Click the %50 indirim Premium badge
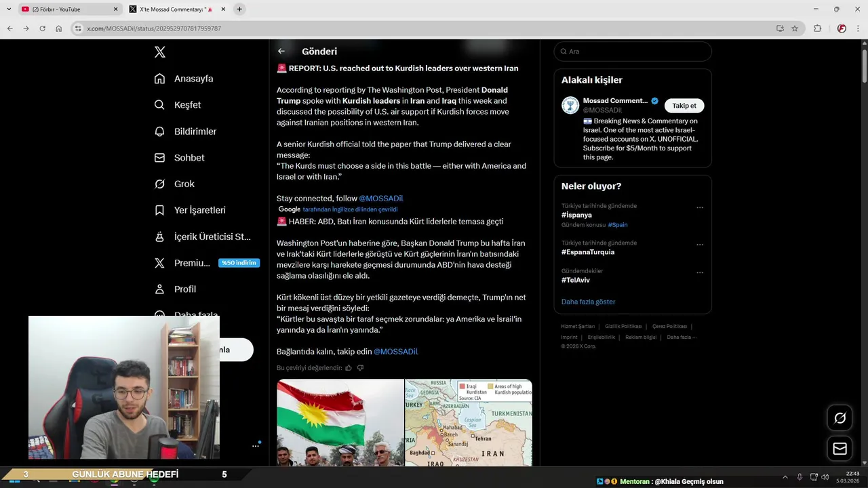 pos(239,263)
